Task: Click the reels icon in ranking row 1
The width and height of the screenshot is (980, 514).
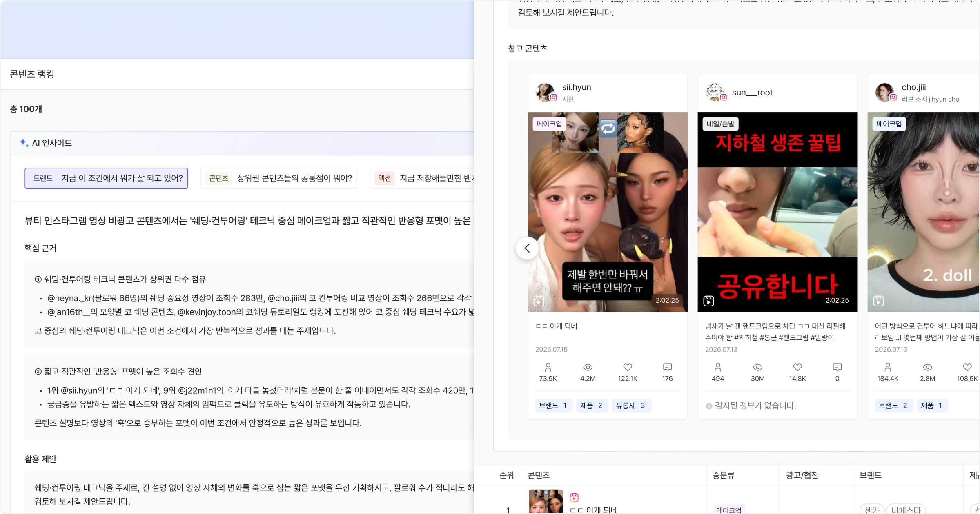Action: click(x=574, y=497)
